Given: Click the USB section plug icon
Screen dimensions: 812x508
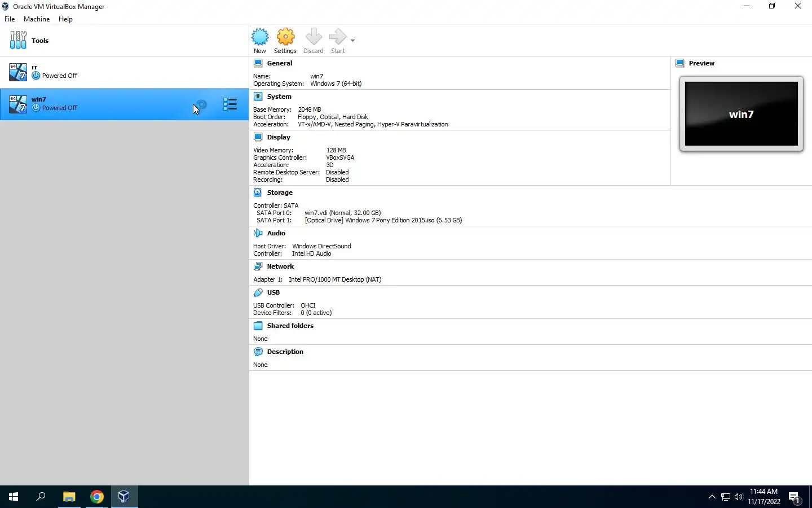Looking at the screenshot, I should pos(258,292).
